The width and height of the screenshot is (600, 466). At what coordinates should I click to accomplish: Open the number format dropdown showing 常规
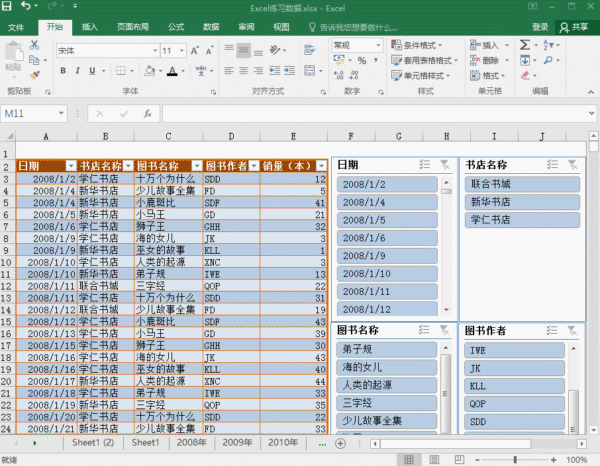coord(378,46)
